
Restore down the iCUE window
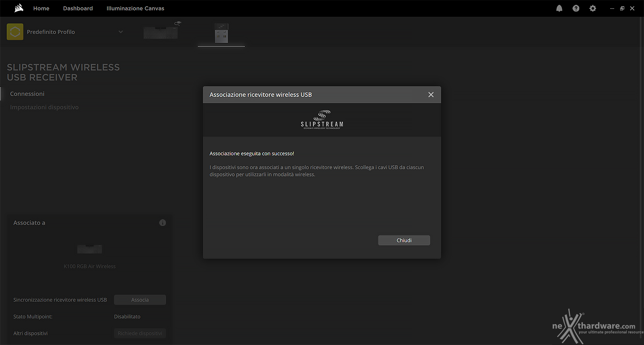622,8
